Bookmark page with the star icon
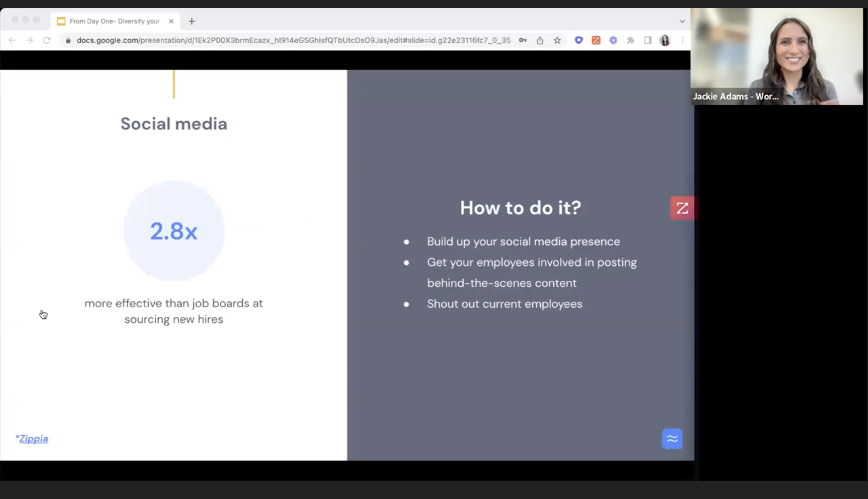This screenshot has width=868, height=499. pos(557,40)
